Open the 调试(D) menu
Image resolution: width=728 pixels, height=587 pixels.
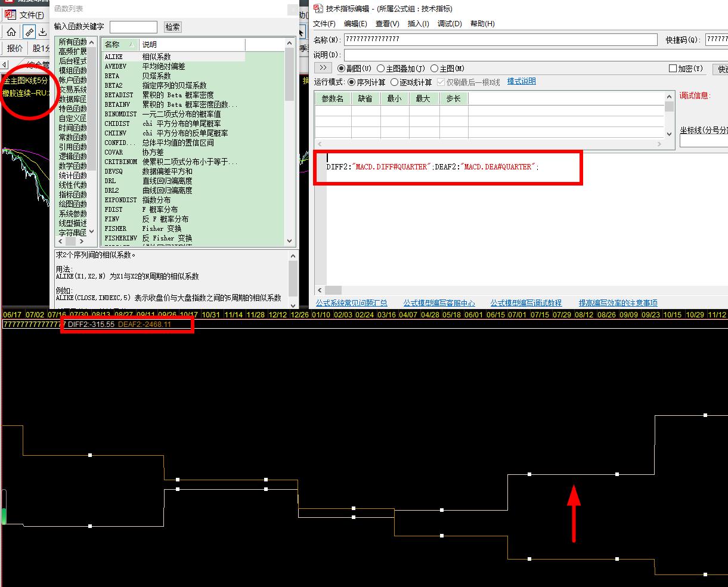tap(450, 24)
